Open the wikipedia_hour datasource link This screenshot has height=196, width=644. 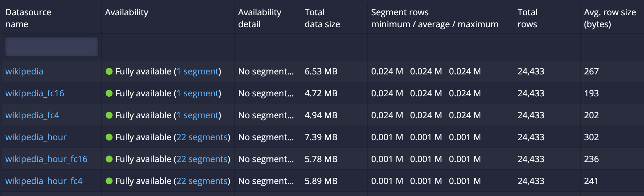point(36,137)
